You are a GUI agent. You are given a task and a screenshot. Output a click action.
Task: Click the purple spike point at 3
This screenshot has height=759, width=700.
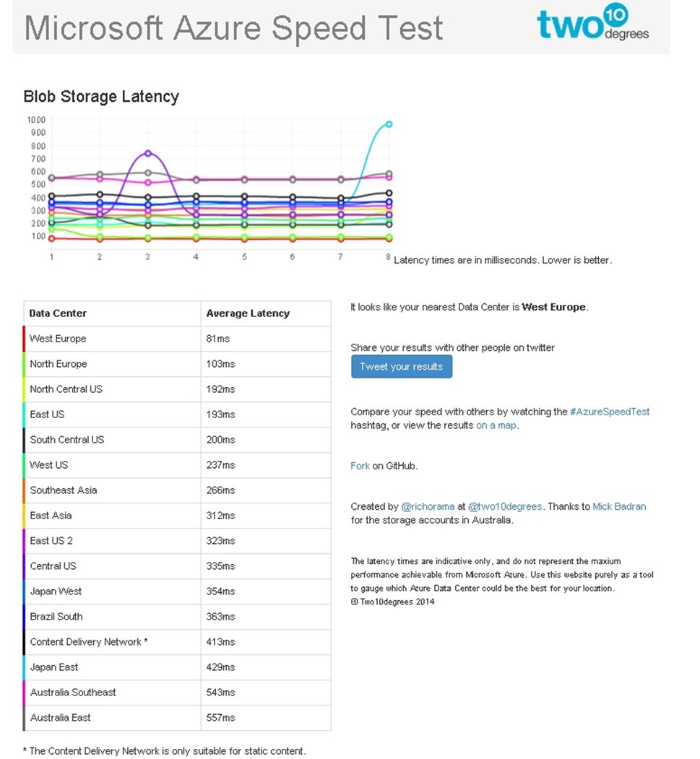coord(147,153)
